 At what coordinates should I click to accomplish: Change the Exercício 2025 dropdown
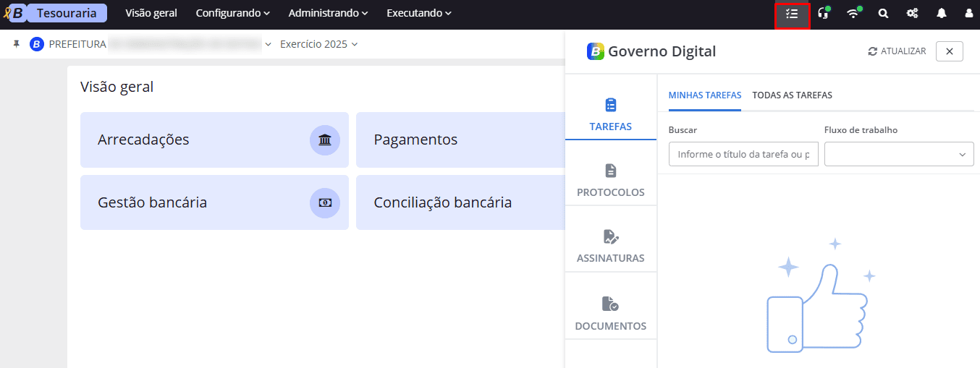click(x=319, y=44)
